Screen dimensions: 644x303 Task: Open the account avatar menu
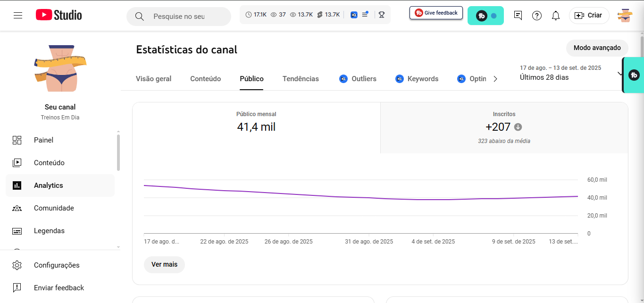[625, 16]
